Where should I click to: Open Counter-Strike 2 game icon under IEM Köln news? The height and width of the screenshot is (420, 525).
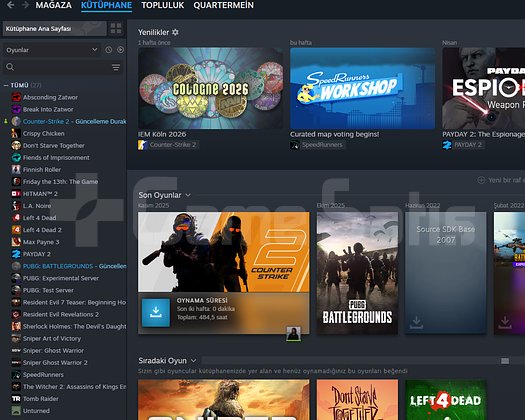[x=143, y=145]
